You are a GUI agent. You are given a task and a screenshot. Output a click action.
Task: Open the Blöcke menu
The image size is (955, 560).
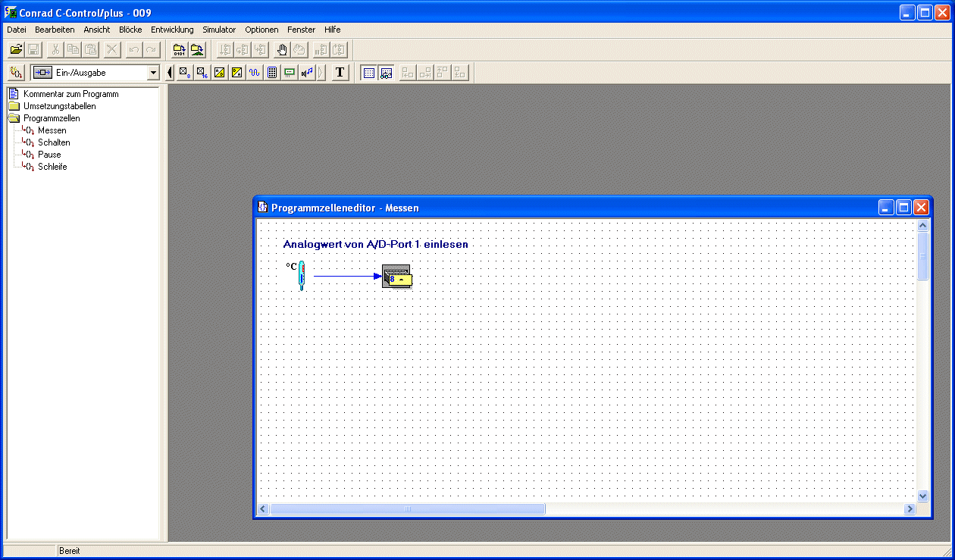130,30
